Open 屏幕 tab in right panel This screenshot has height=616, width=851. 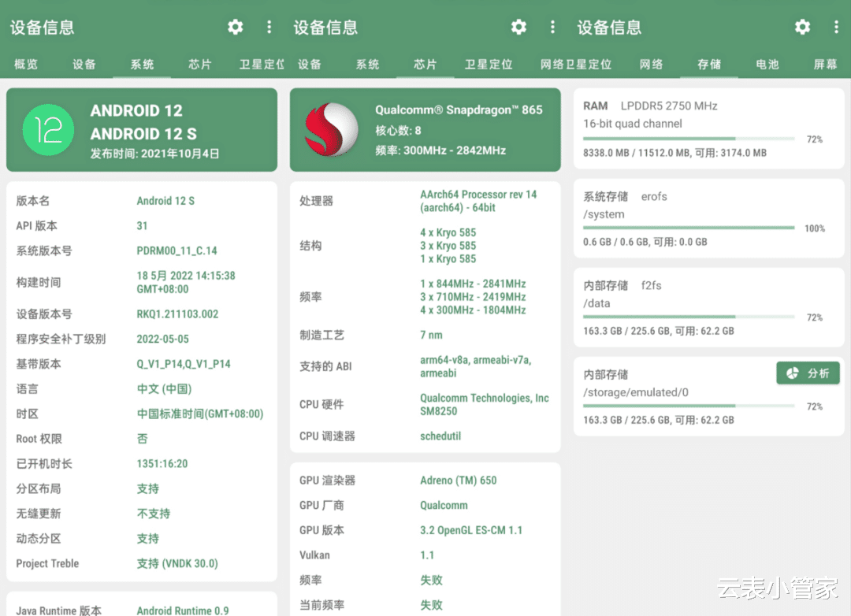tap(825, 65)
